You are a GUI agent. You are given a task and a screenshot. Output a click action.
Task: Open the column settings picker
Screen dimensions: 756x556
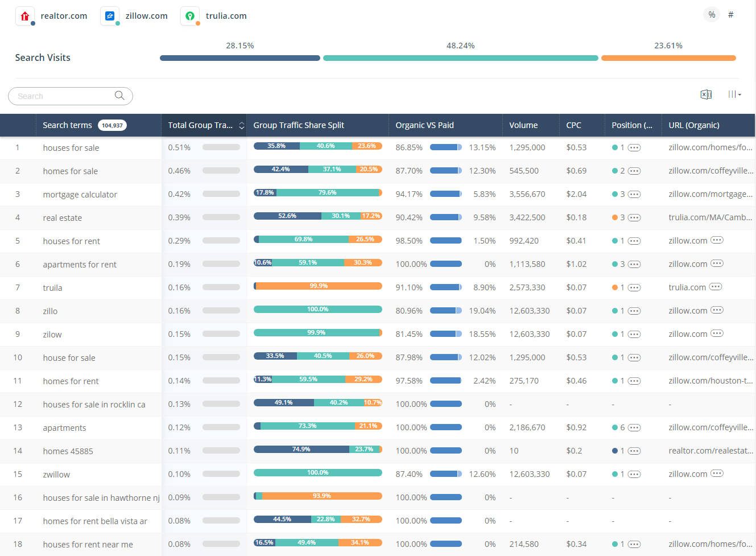click(x=734, y=94)
